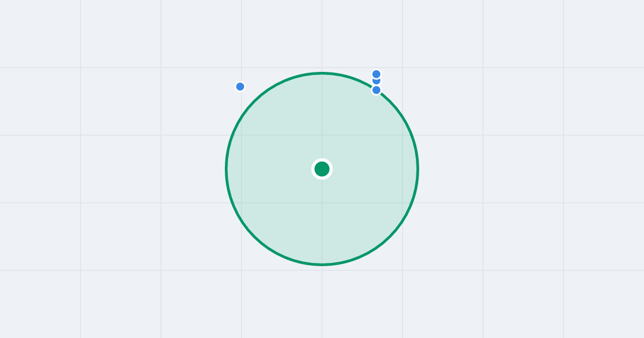The width and height of the screenshot is (644, 338).
Task: Click the lone blue dot outside the circle
Action: tap(240, 86)
